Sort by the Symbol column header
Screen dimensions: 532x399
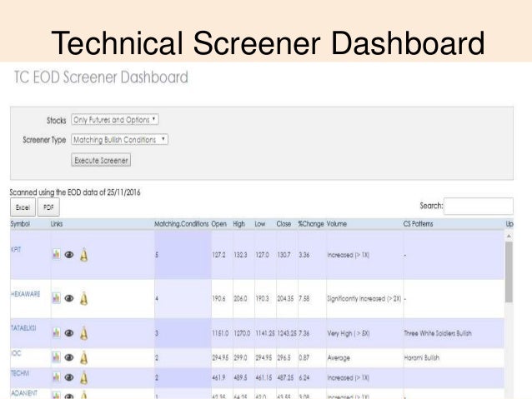click(20, 224)
